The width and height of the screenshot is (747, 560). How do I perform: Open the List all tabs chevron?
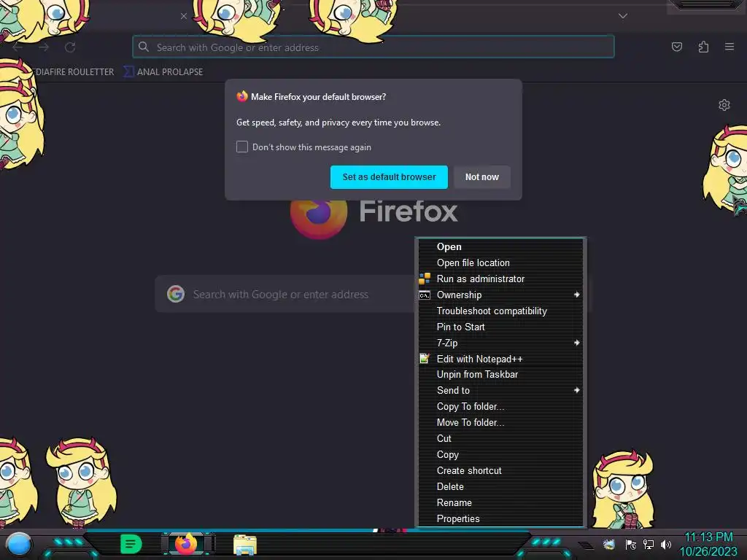coord(623,16)
